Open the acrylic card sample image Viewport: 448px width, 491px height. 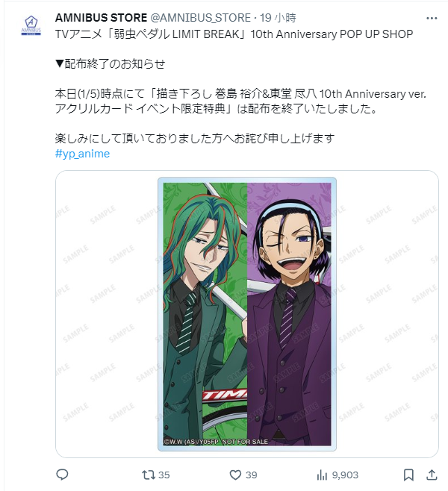coord(247,314)
